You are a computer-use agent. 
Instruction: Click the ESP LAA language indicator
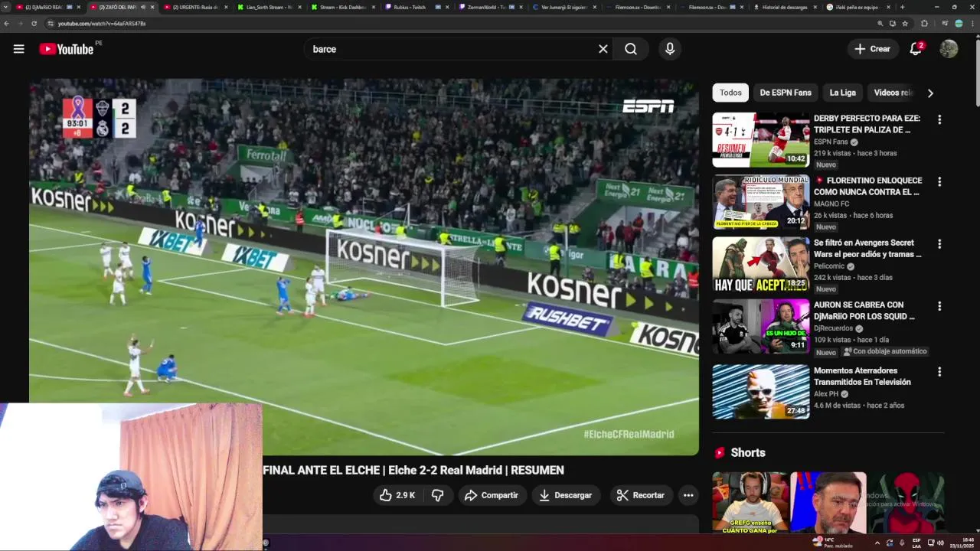coord(916,543)
